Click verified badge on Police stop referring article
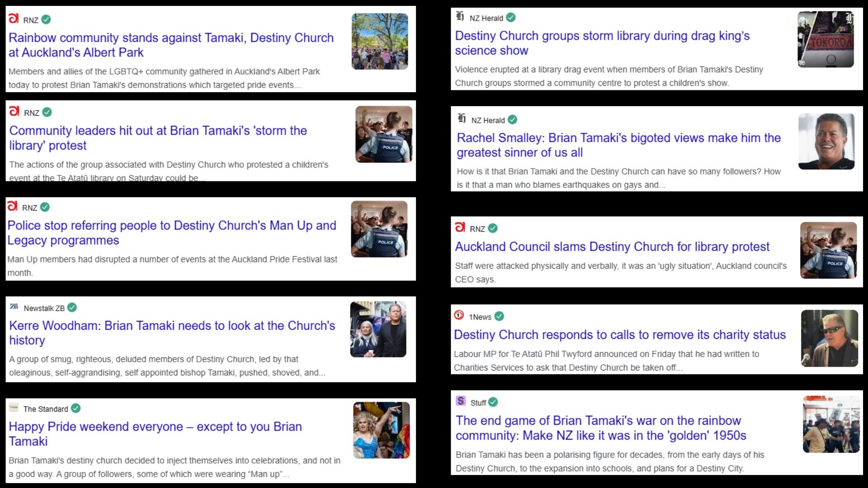868x488 pixels. (45, 207)
